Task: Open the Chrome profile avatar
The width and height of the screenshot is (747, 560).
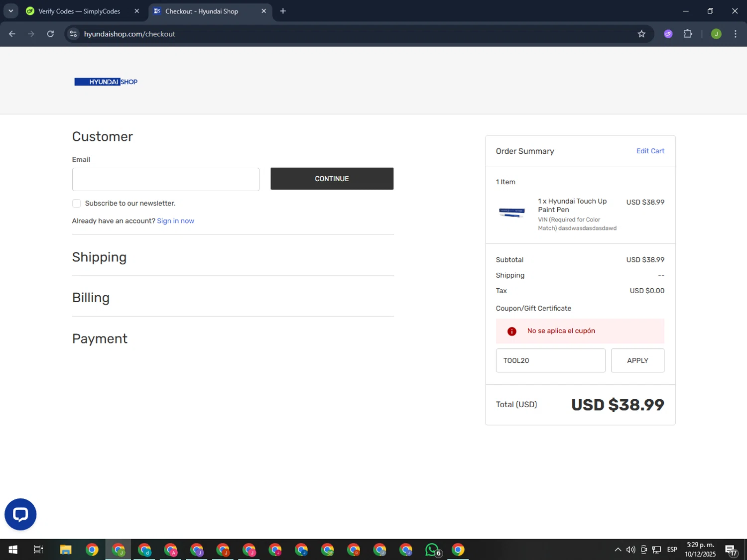Action: pos(716,34)
